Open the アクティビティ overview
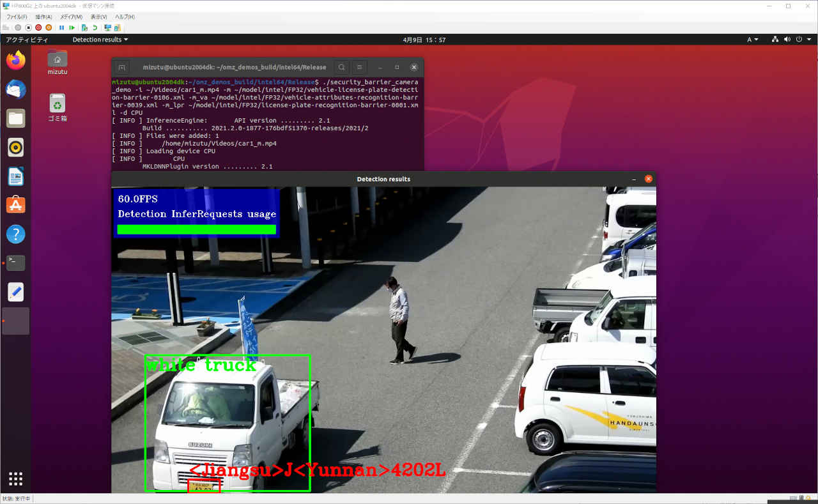The height and width of the screenshot is (504, 818). coord(27,40)
